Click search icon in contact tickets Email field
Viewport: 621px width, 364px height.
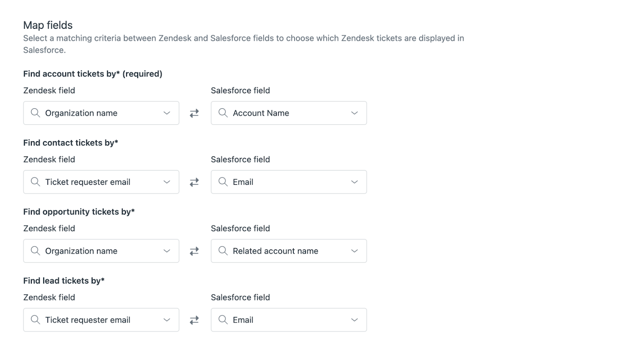coord(223,182)
